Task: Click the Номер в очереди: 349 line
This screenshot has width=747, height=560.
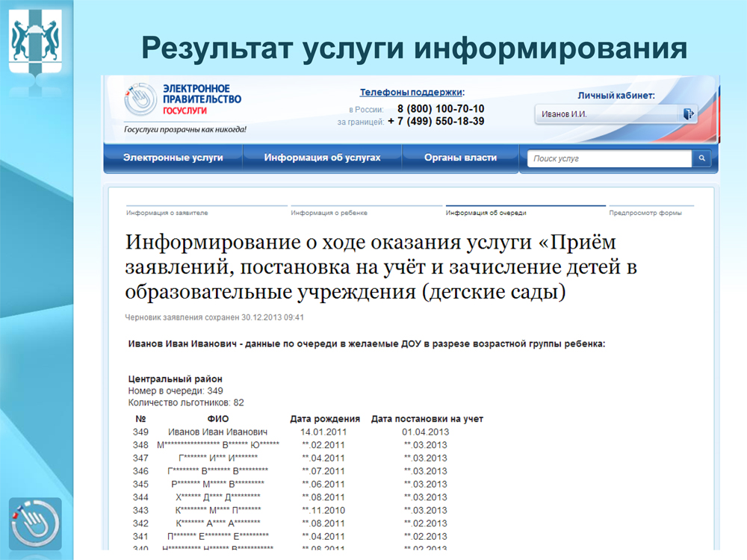Action: [x=176, y=391]
